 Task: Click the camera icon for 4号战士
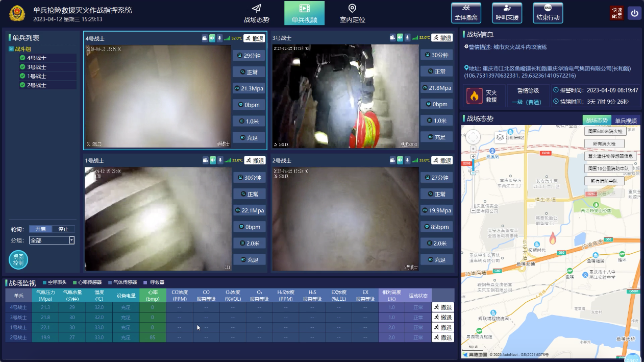point(205,38)
